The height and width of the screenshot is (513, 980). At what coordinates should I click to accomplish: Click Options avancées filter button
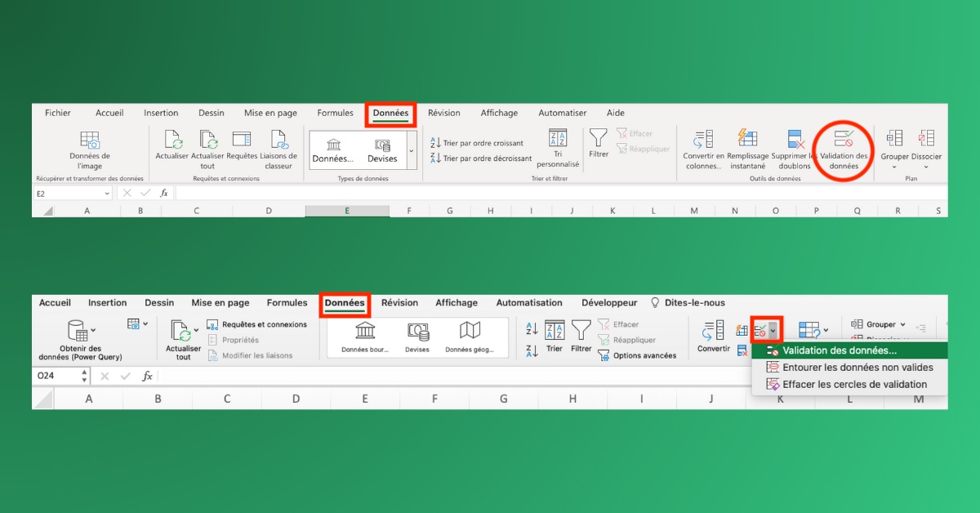point(637,355)
